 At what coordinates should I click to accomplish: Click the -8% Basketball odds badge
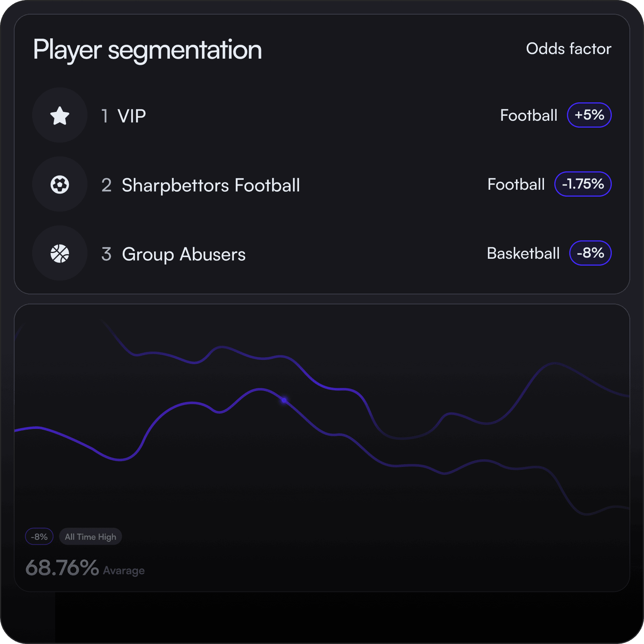[x=590, y=253]
